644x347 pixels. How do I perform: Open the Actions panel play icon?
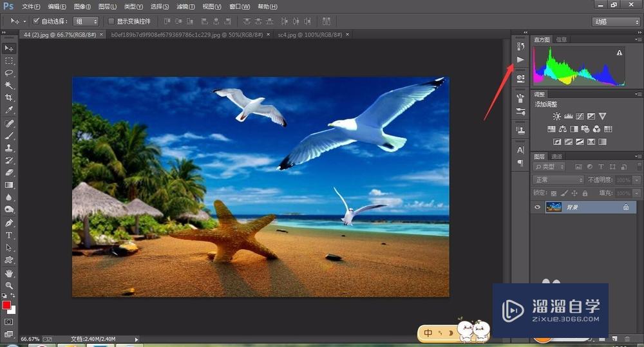pos(520,59)
